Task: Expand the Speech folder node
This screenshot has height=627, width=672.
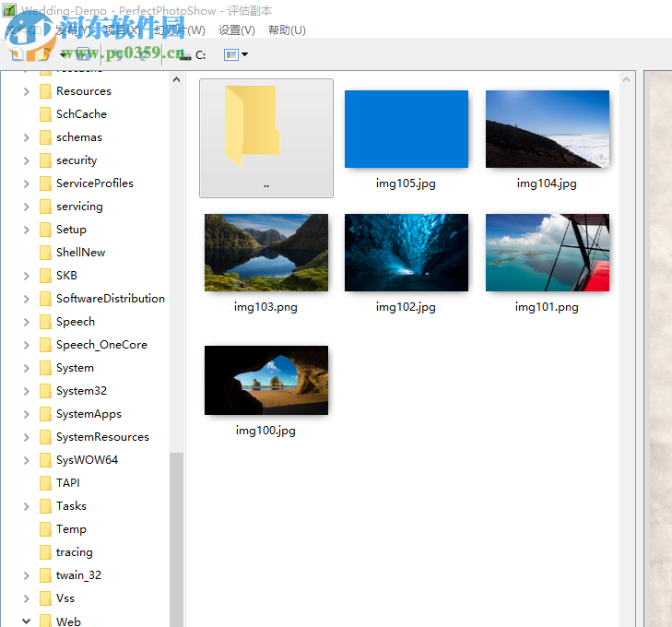Action: tap(27, 323)
